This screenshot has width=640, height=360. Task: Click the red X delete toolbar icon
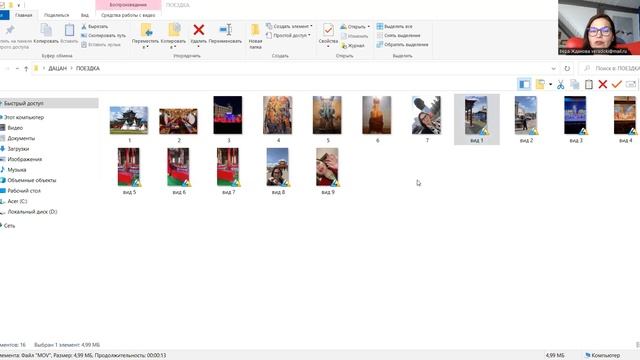click(x=602, y=84)
